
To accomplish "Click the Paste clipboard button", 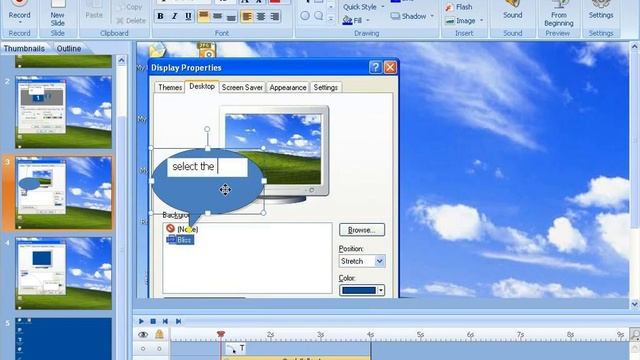I will (94, 11).
